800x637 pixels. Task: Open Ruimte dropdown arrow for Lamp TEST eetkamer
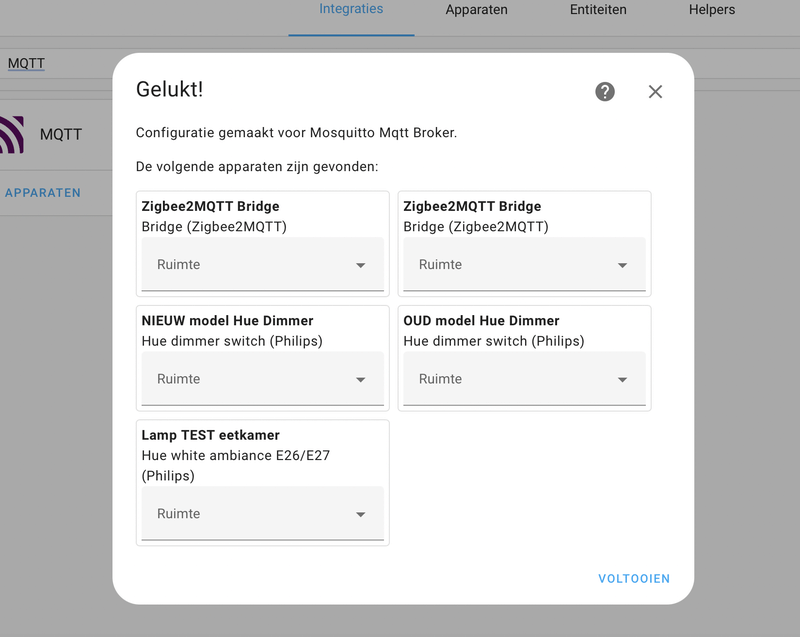click(361, 515)
